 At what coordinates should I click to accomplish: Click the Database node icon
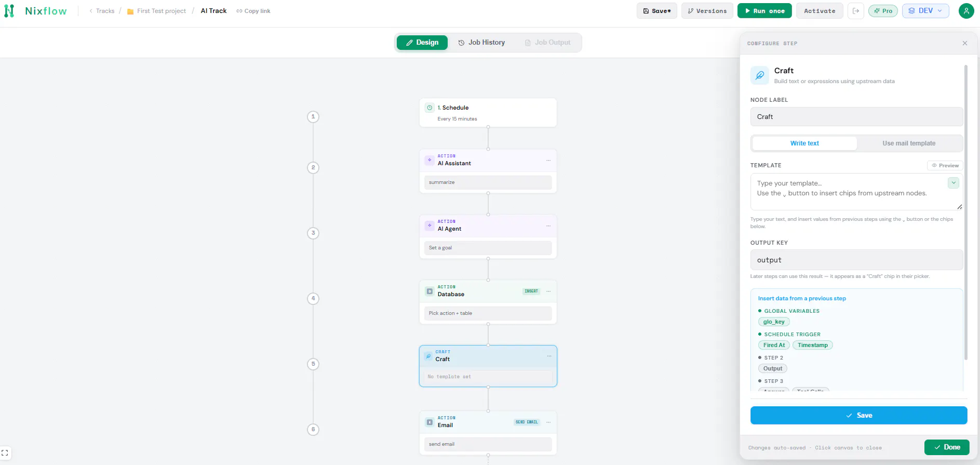point(429,291)
